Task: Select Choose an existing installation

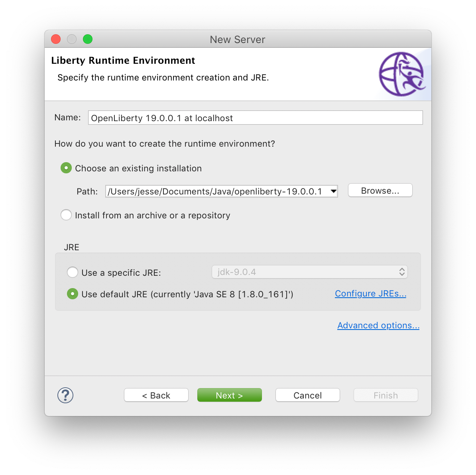Action: (x=66, y=168)
